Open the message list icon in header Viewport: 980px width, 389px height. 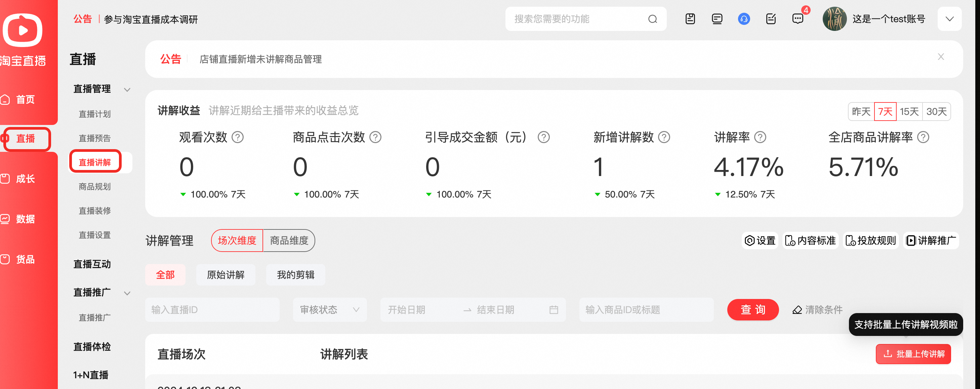[717, 18]
